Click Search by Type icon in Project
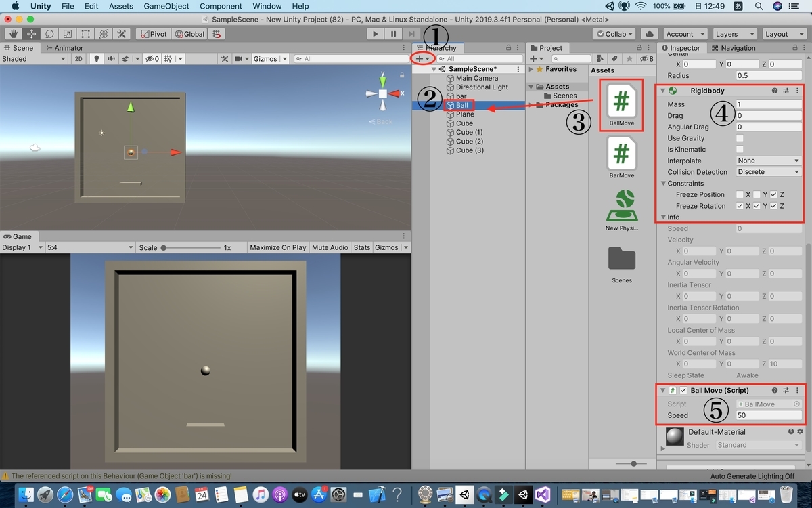This screenshot has width=812, height=508. click(x=602, y=59)
